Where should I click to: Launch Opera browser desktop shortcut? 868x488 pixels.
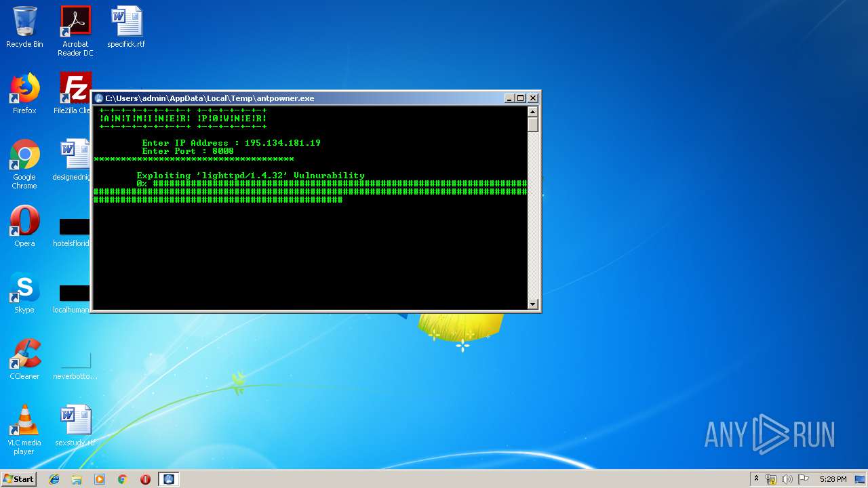(24, 226)
